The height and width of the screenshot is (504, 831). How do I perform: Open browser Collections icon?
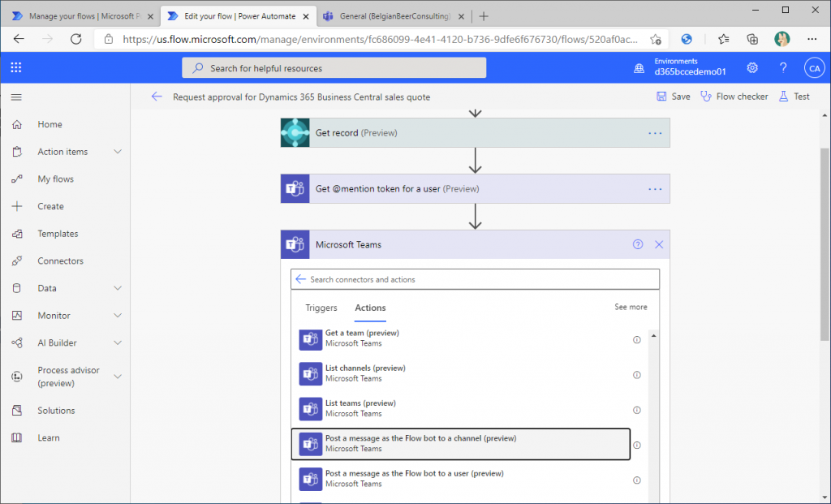tap(752, 39)
